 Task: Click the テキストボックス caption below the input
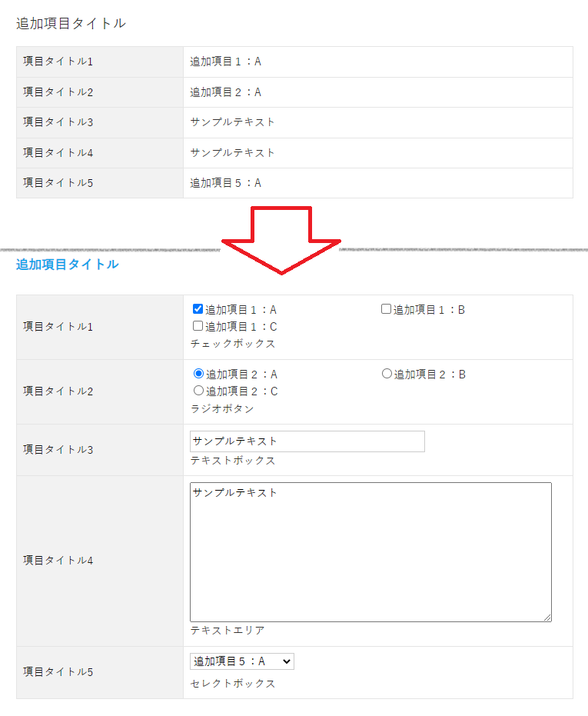pos(233,461)
